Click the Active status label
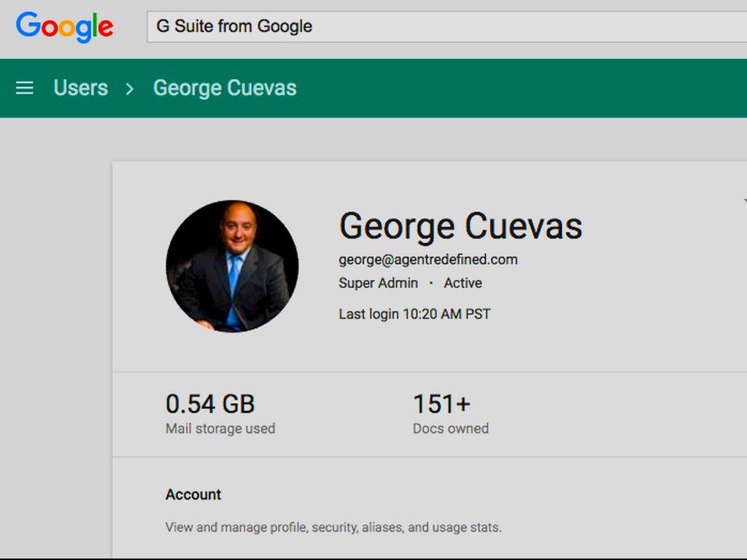This screenshot has height=560, width=747. point(462,283)
